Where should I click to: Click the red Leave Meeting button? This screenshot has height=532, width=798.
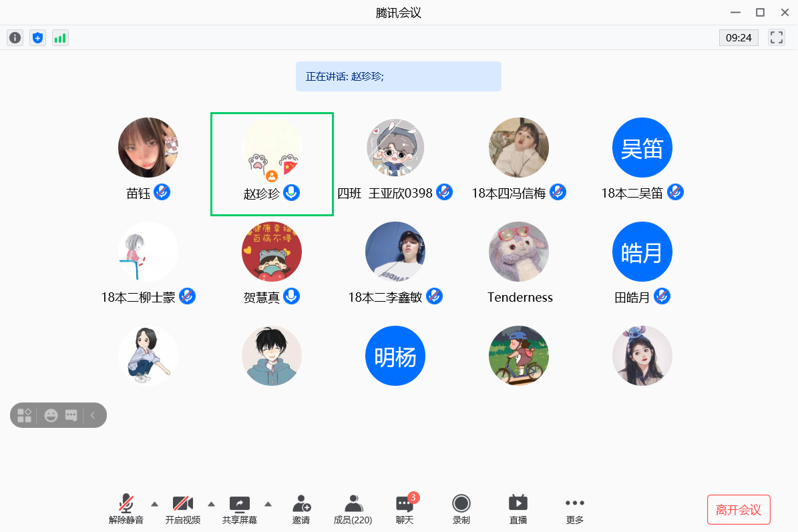click(739, 510)
